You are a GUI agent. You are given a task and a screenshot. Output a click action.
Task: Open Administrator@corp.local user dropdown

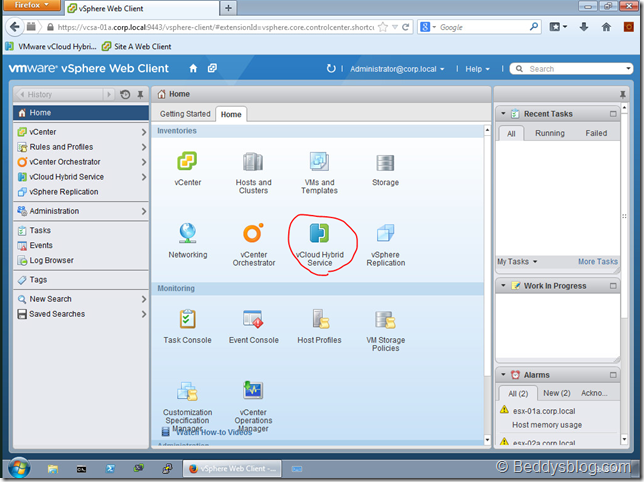[x=397, y=69]
